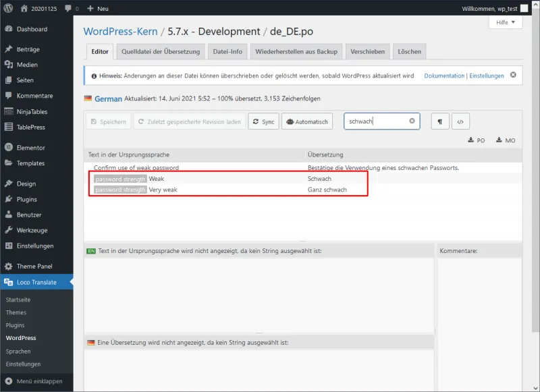Click the Schwach translation cell
540x392 pixels.
319,179
